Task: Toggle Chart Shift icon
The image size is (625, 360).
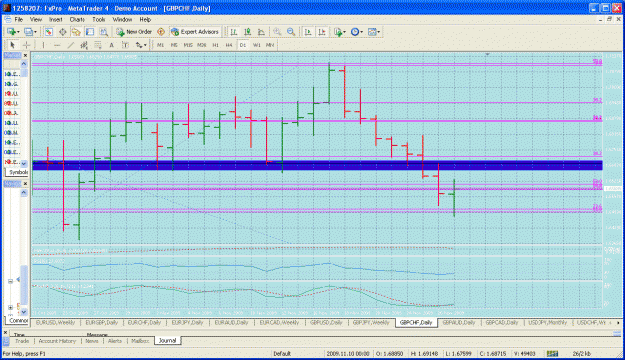Action: (x=322, y=31)
